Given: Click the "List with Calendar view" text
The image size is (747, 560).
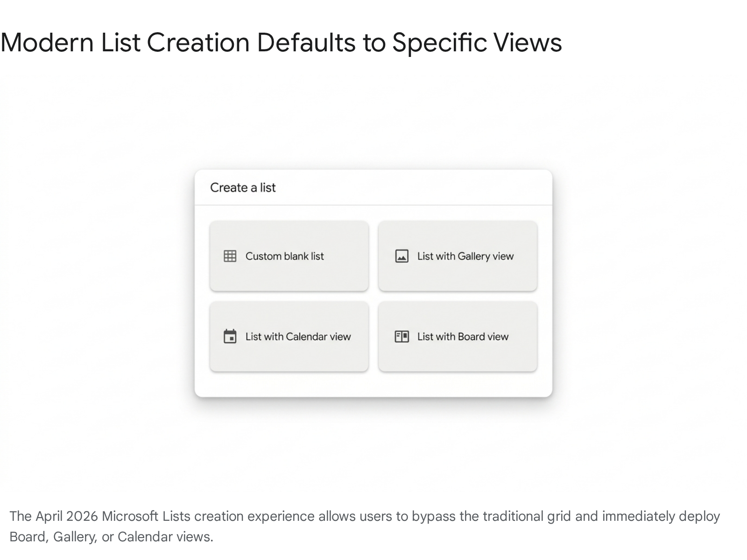Looking at the screenshot, I should [298, 336].
